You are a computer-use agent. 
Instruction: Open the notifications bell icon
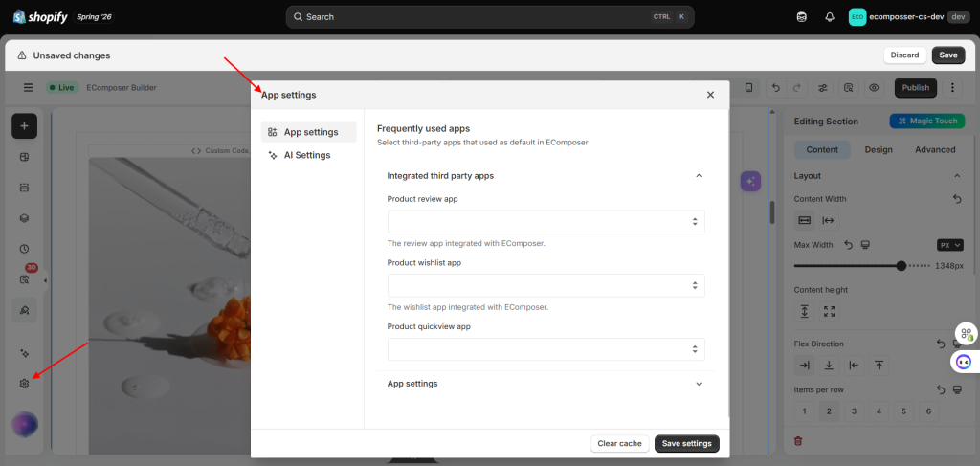[830, 17]
